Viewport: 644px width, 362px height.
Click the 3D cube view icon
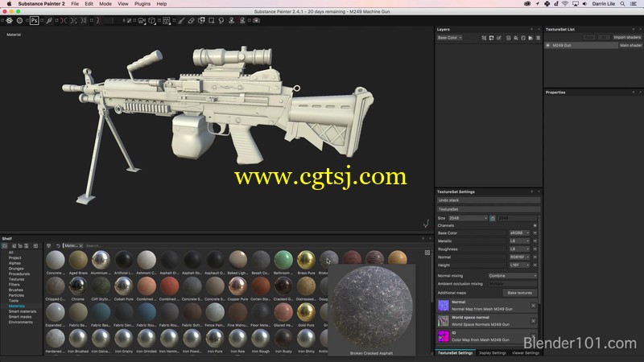[151, 21]
